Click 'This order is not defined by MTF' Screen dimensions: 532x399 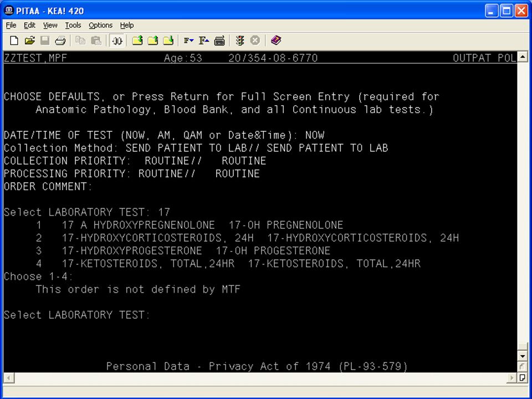click(138, 289)
